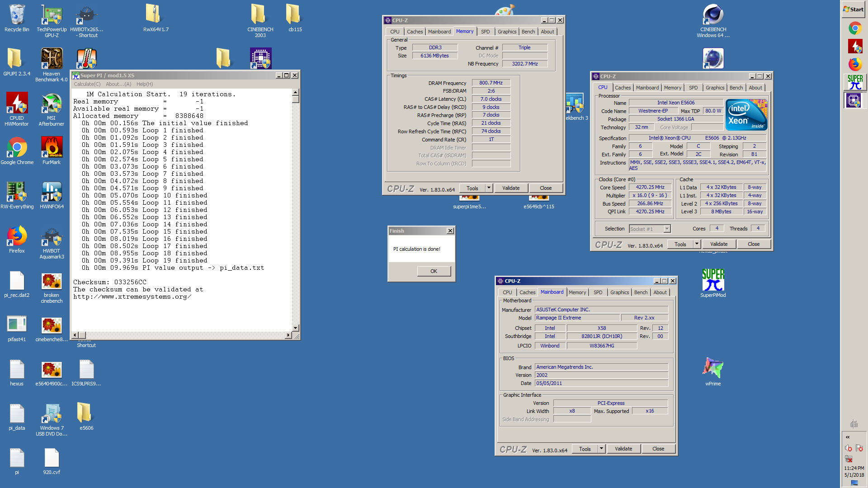The width and height of the screenshot is (868, 488).
Task: Open the Start button
Action: point(853,9)
